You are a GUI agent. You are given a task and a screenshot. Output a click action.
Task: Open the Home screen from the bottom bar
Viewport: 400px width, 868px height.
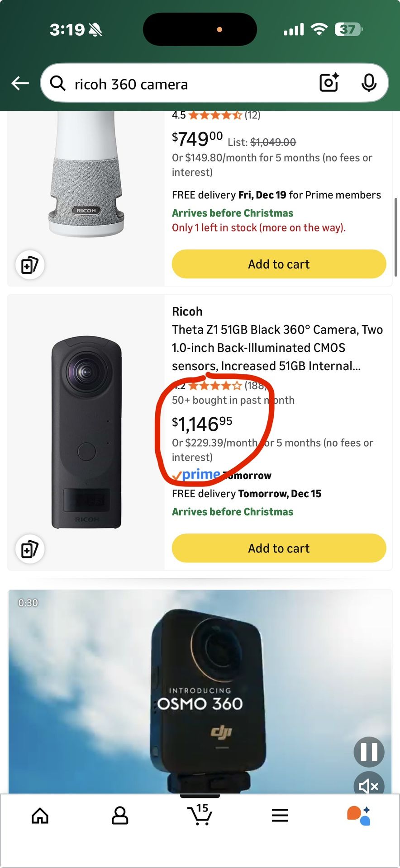(x=40, y=816)
